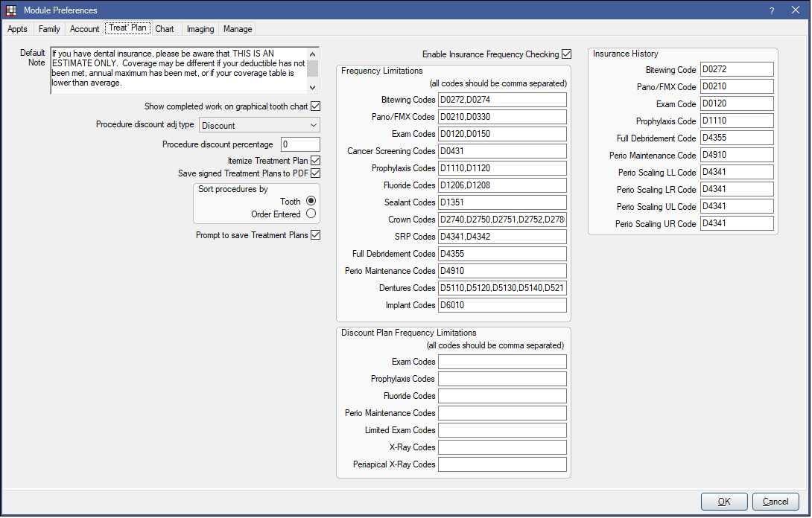Screen dimensions: 812x518
Task: Click the Discount Plan Prophylaxis Codes field
Action: pos(502,379)
